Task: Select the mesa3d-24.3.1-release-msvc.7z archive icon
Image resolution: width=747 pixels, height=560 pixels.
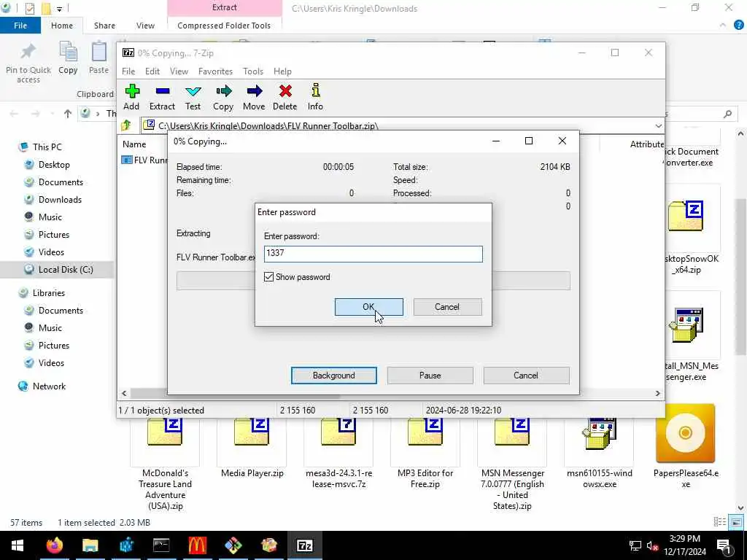Action: coord(338,432)
